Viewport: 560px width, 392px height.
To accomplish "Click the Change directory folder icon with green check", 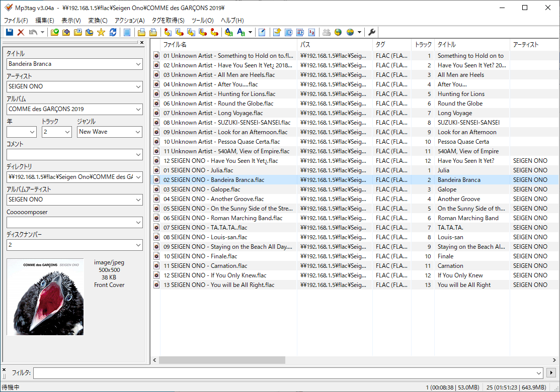I will tap(55, 32).
